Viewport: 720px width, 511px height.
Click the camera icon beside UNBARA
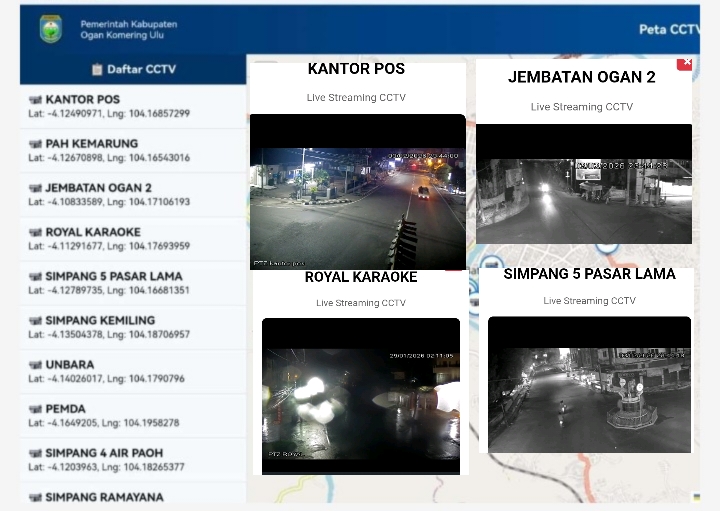pos(36,365)
